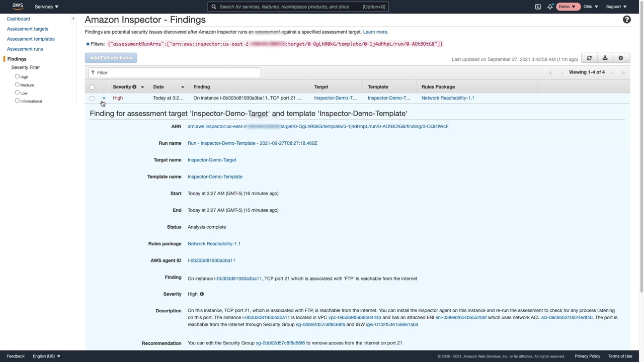Viewport: 644px width, 362px height.
Task: Sort by Severity column arrow
Action: tap(142, 87)
